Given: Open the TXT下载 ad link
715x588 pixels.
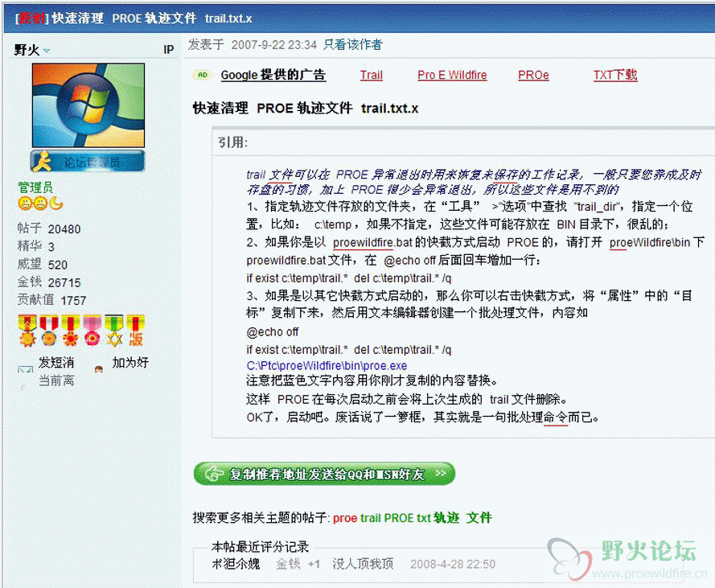Looking at the screenshot, I should coord(614,75).
